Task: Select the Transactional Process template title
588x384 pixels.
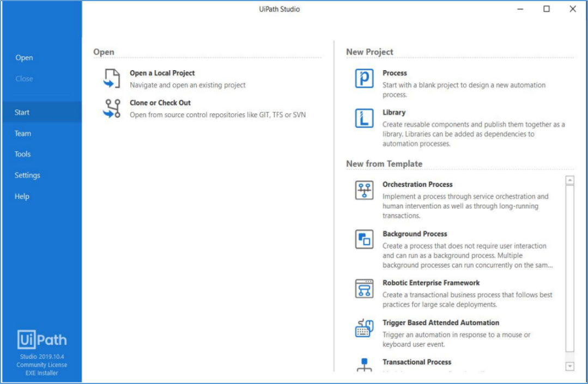Action: coord(417,362)
